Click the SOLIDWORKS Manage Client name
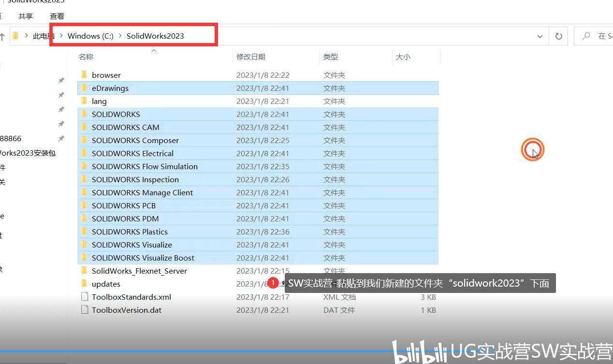The width and height of the screenshot is (613, 364). (143, 192)
